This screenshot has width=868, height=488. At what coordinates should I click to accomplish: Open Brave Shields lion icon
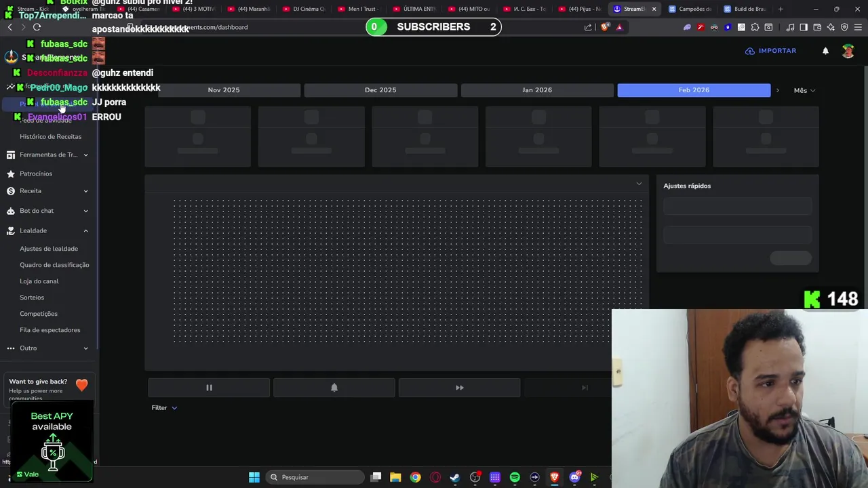[606, 27]
